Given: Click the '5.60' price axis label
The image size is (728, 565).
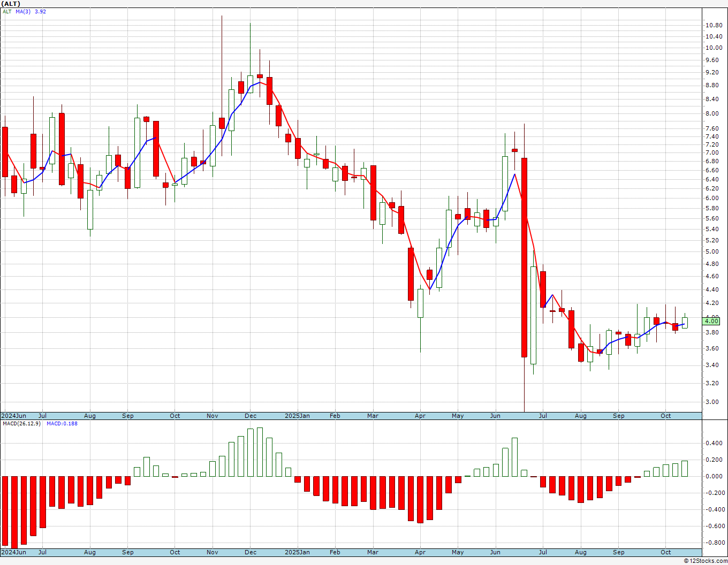Looking at the screenshot, I should 712,219.
